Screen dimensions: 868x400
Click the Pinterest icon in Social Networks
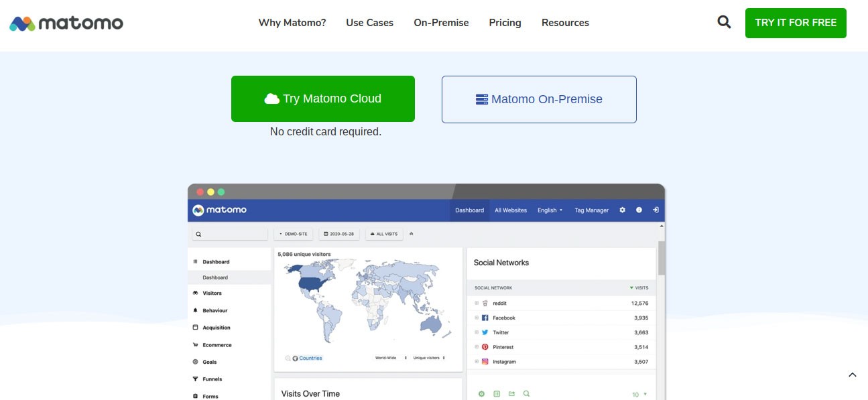(x=485, y=347)
